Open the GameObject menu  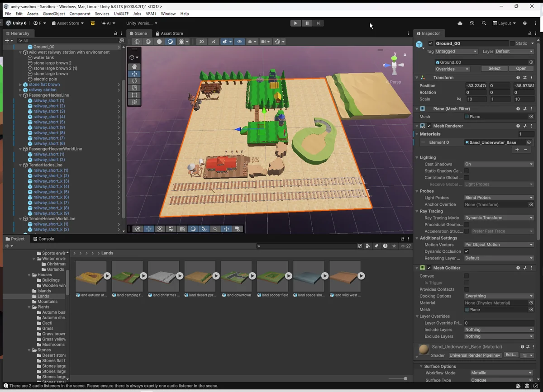point(54,14)
